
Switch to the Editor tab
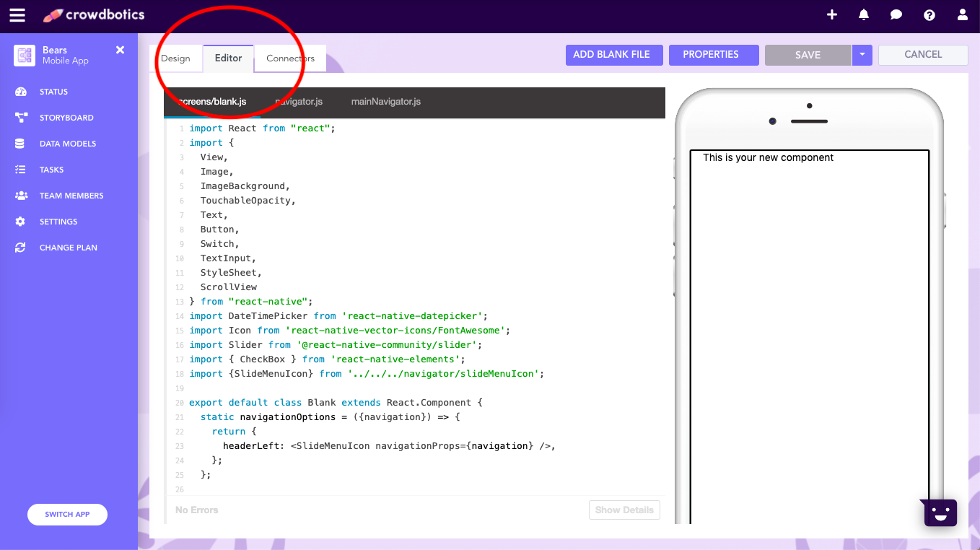coord(228,58)
